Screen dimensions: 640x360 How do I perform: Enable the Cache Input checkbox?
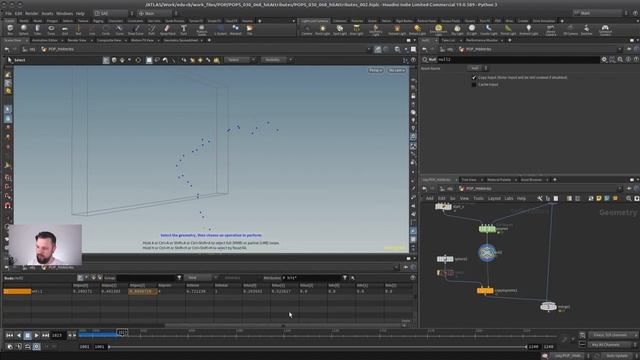pyautogui.click(x=474, y=84)
